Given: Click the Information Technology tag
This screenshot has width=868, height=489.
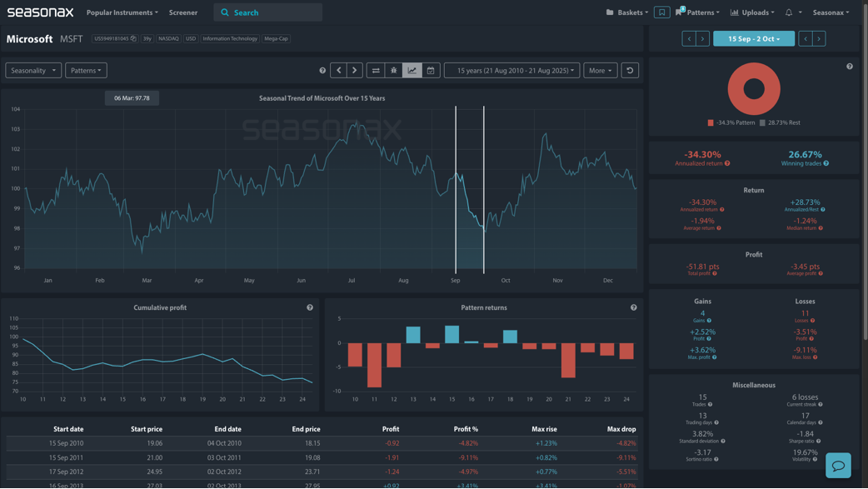Looking at the screenshot, I should [230, 39].
